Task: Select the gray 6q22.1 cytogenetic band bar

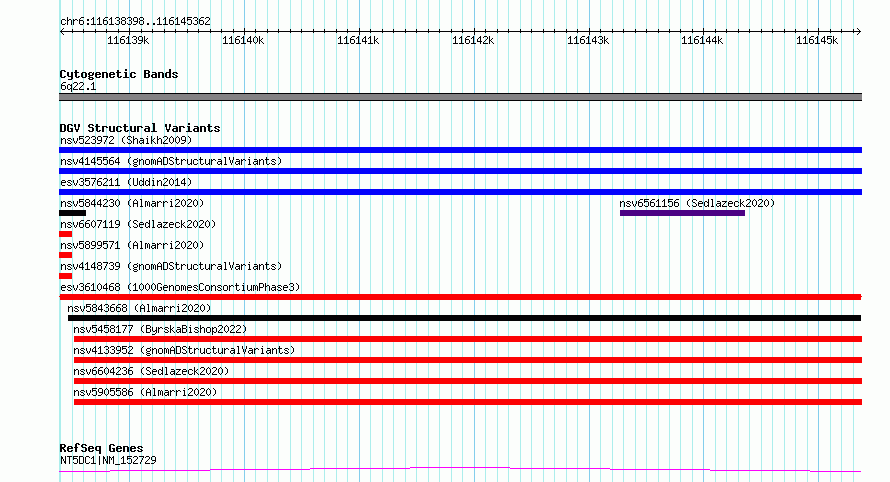Action: (460, 97)
